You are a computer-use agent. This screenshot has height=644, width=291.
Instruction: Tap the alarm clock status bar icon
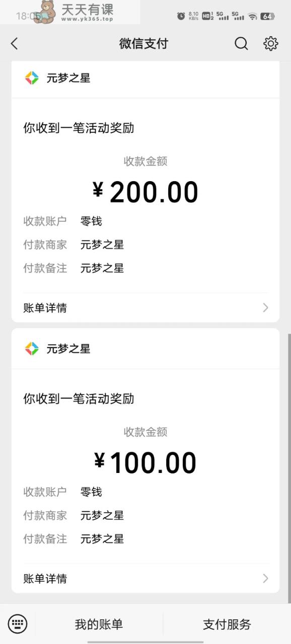click(181, 16)
